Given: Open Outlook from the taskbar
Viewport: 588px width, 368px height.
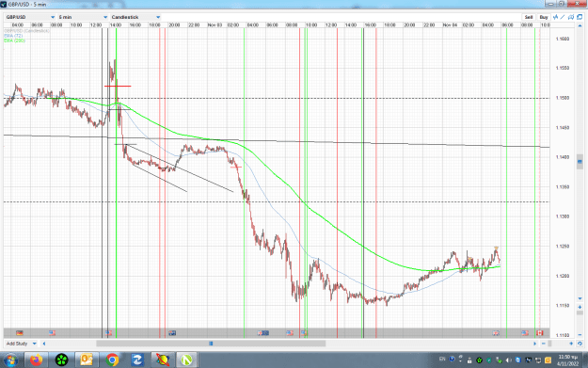Looking at the screenshot, I should [87, 360].
